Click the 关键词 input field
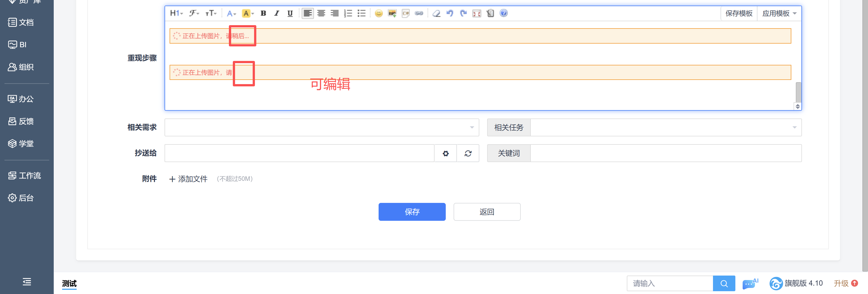Image resolution: width=868 pixels, height=294 pixels. click(x=666, y=153)
